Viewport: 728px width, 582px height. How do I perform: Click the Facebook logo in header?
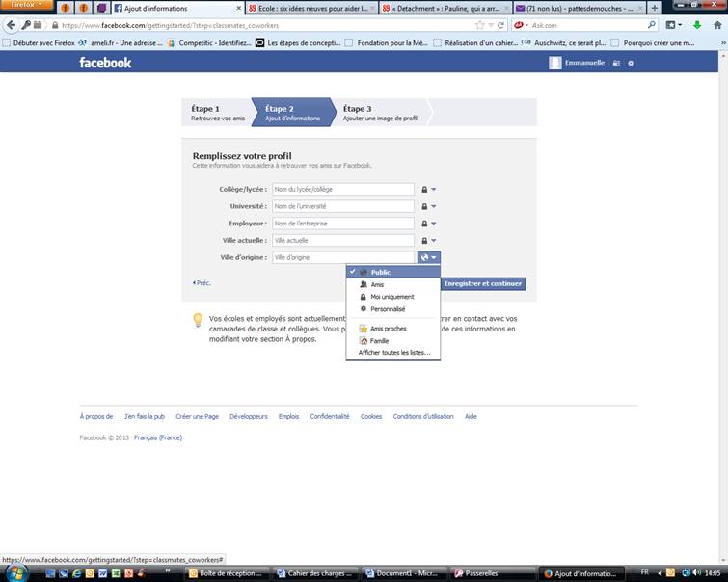(105, 63)
